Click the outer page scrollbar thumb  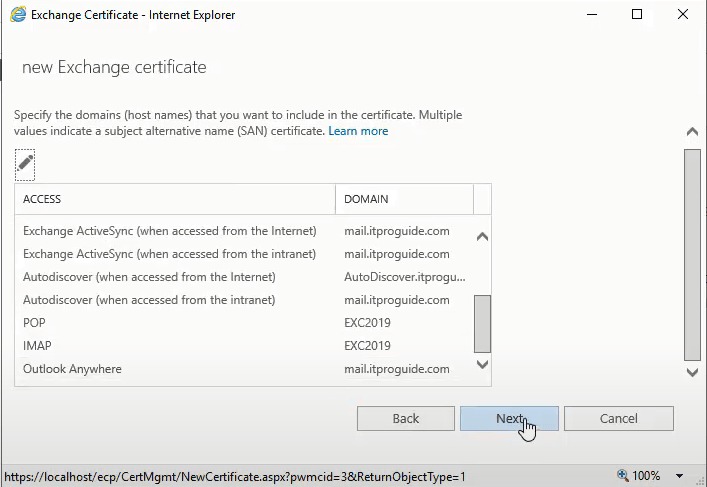tap(692, 255)
